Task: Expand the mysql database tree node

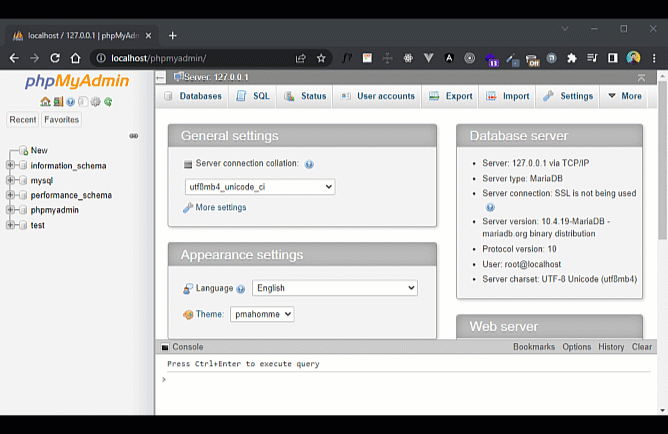Action: [x=10, y=180]
